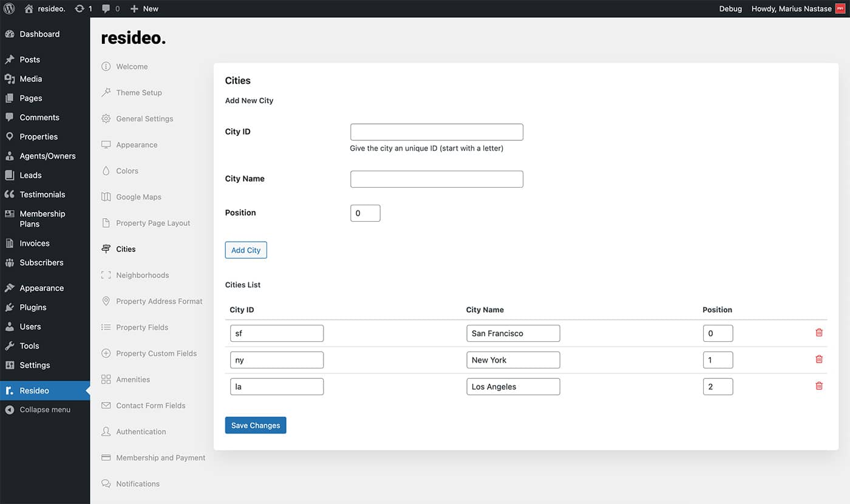Click the Google Maps settings icon
The width and height of the screenshot is (850, 504).
click(x=106, y=197)
